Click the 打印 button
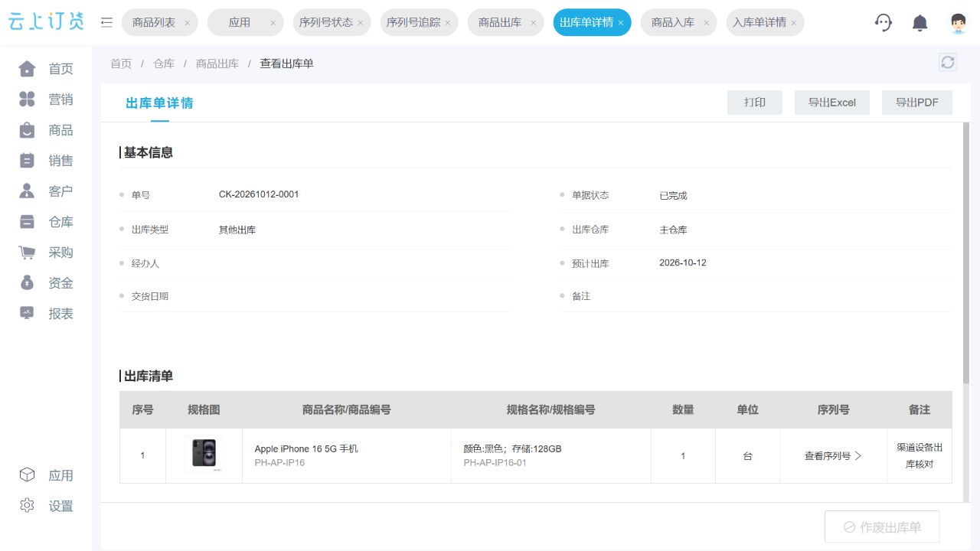 tap(755, 103)
